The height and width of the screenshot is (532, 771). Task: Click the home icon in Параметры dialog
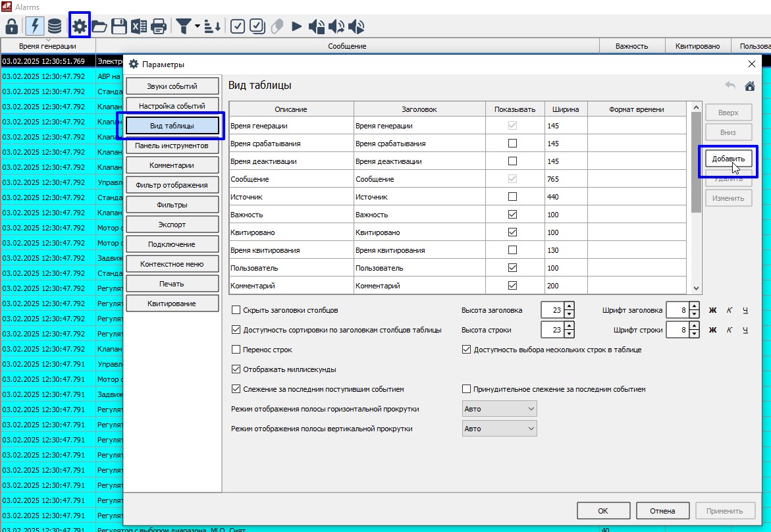[x=749, y=86]
